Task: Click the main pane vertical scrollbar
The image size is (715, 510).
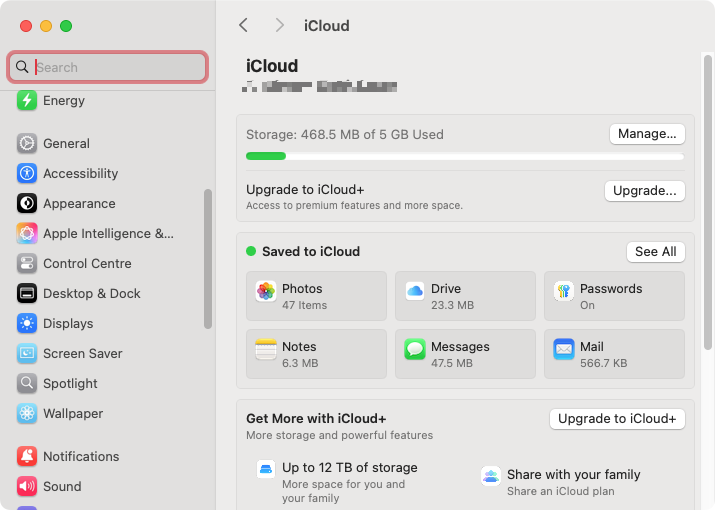Action: [x=708, y=202]
